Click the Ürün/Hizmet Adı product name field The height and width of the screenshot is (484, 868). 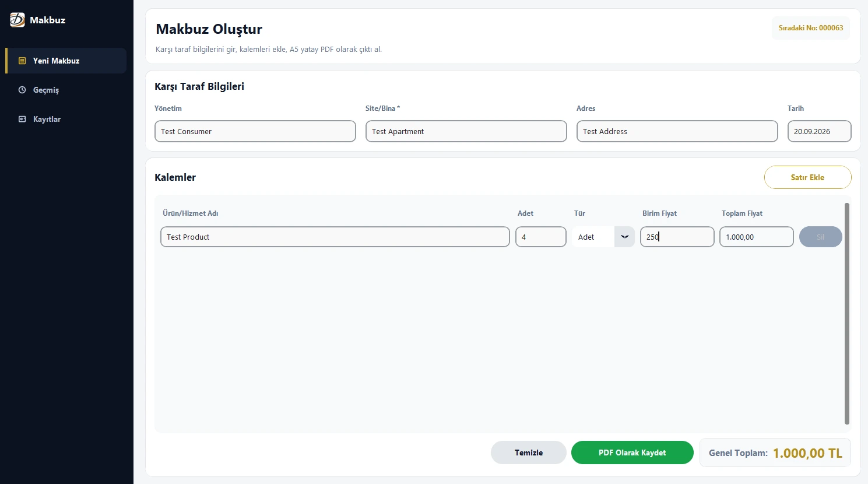click(335, 237)
